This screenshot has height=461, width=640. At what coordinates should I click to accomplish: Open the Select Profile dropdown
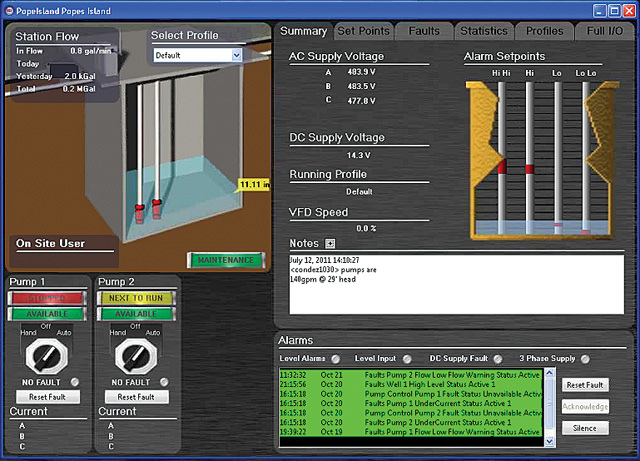(x=237, y=56)
